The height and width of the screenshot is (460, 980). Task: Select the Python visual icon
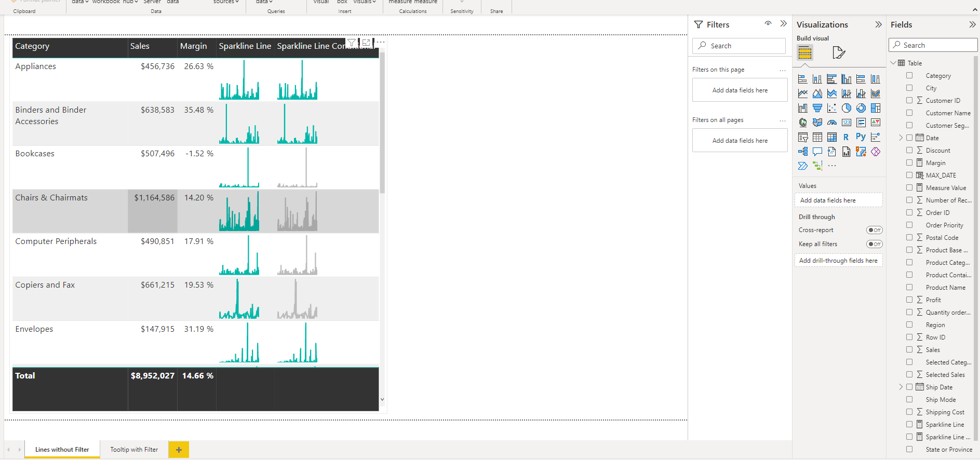coord(861,137)
